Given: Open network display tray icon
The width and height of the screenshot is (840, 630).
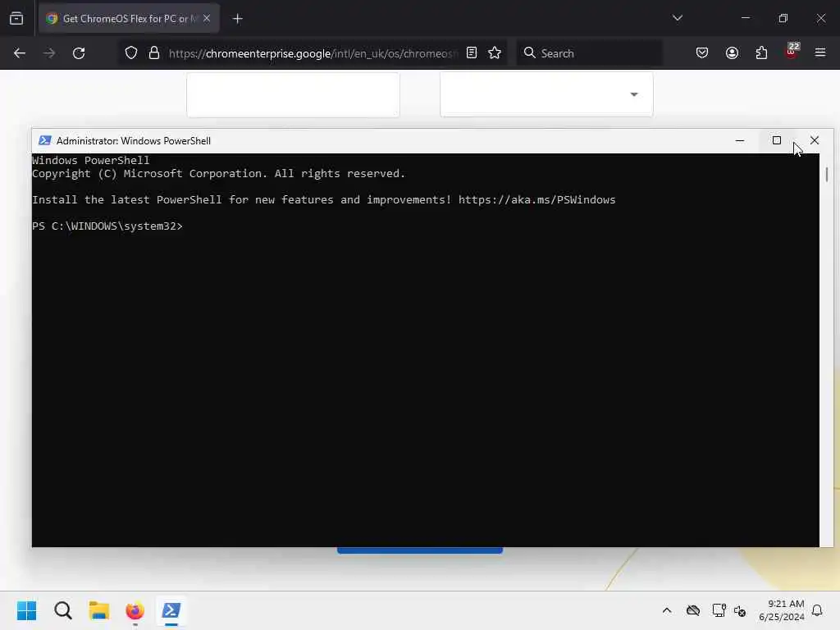Looking at the screenshot, I should 719,610.
